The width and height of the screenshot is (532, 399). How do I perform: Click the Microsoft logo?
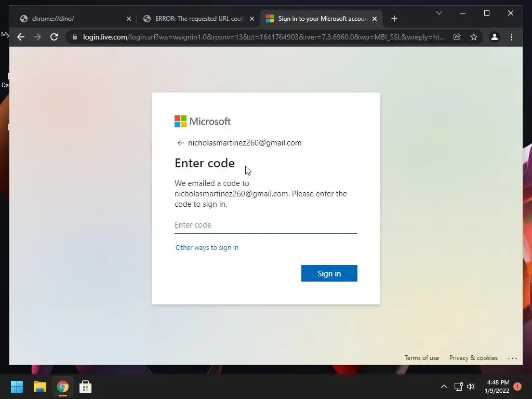tap(203, 121)
